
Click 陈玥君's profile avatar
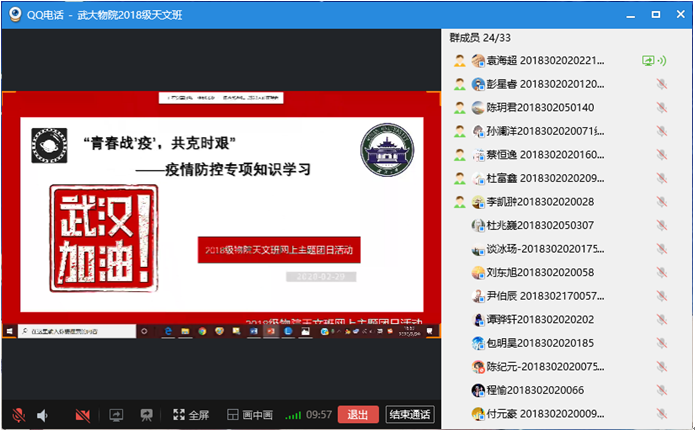(x=479, y=108)
